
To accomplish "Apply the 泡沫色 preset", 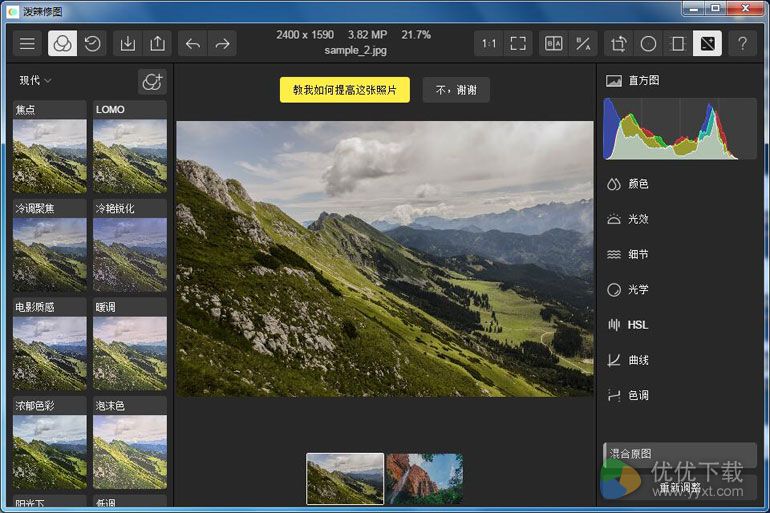I will (x=130, y=443).
